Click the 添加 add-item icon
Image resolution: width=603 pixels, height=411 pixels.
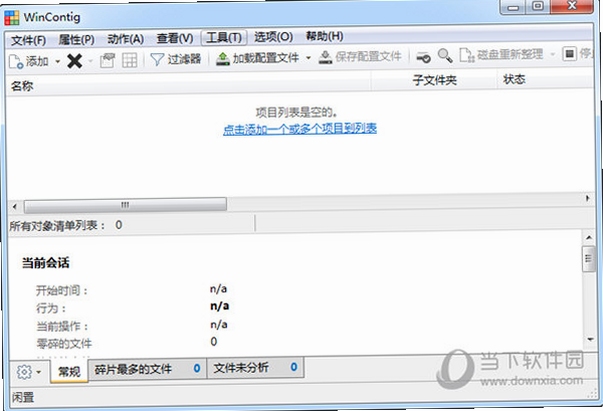16,62
